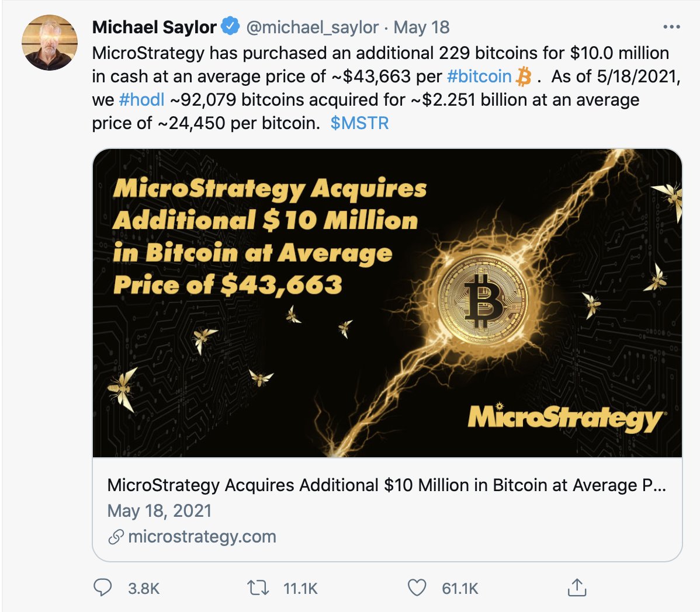Screen dimensions: 700x612
Task: Click the 11.1K retweet count
Action: [300, 588]
